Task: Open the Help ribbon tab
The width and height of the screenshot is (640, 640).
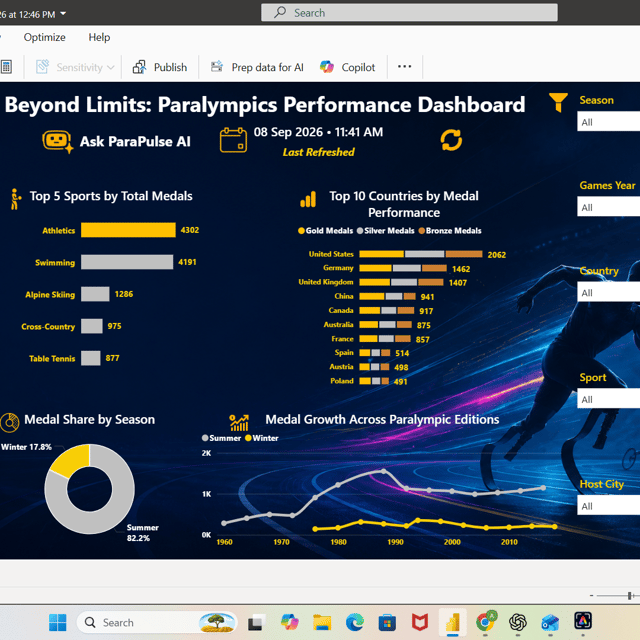Action: [99, 37]
